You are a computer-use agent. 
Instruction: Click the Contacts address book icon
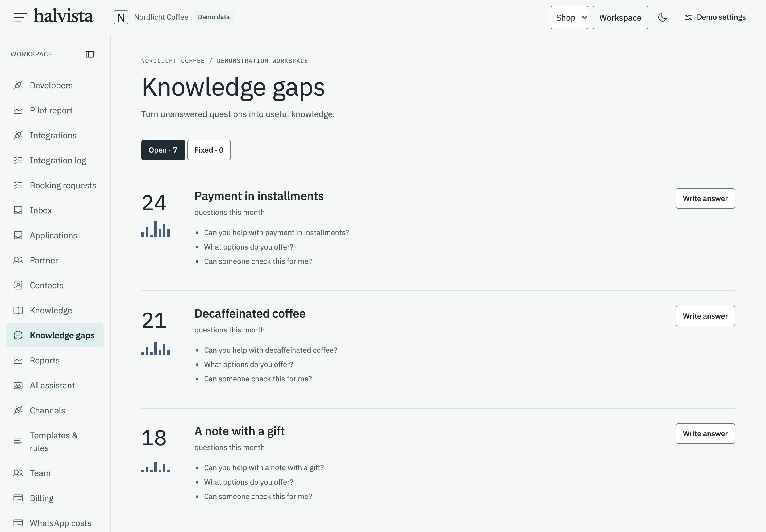click(18, 285)
